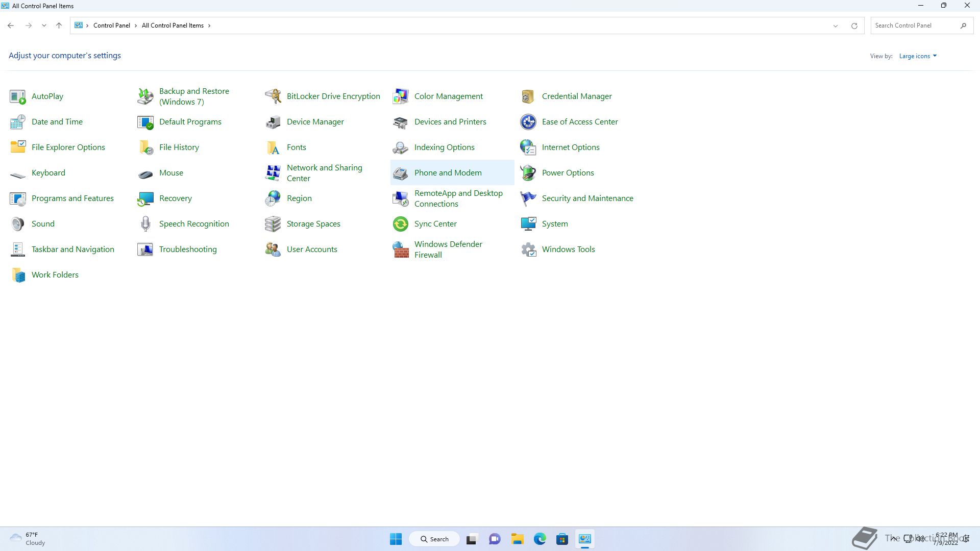Click the search magnifier button
This screenshot has width=980, height=551.
click(x=963, y=26)
